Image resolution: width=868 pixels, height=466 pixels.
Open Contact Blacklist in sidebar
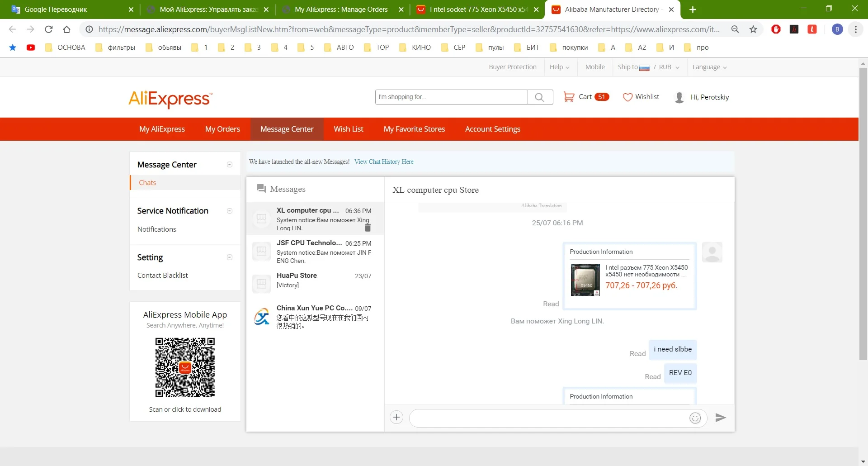click(x=163, y=276)
